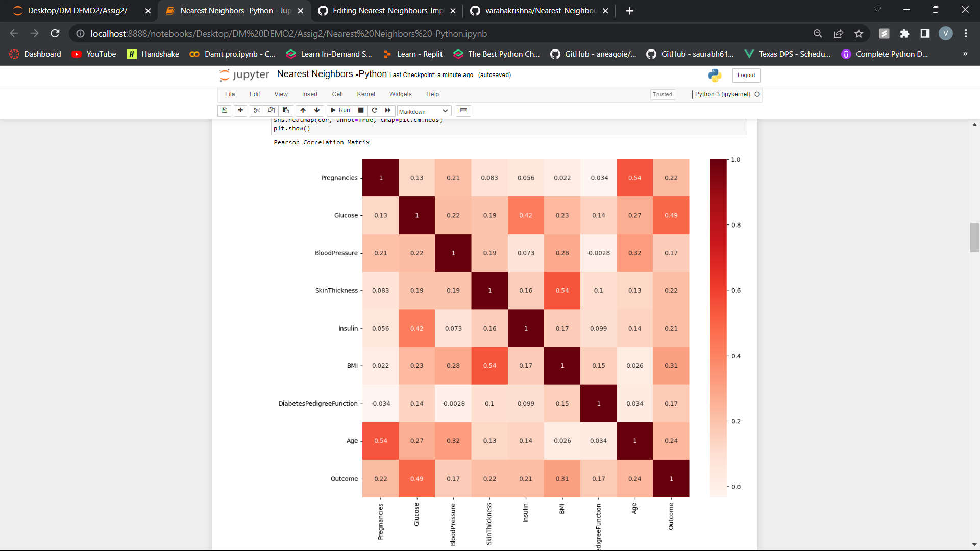
Task: Insert cell below with plus icon
Action: click(x=240, y=110)
